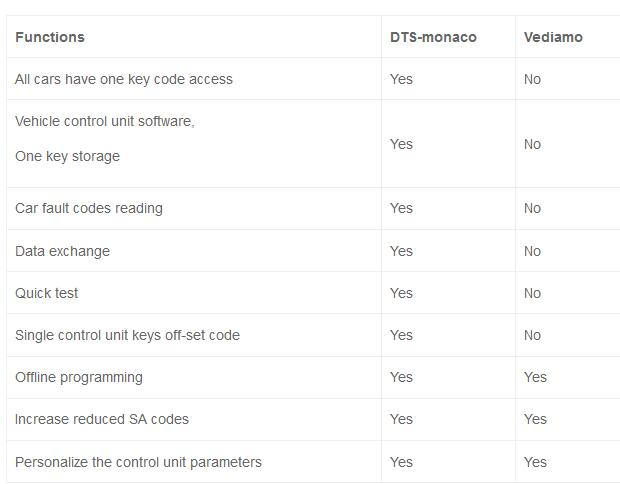Screen dimensions: 620x484
Task: Click Vediamo No for Car fault codes reading
Action: point(532,208)
